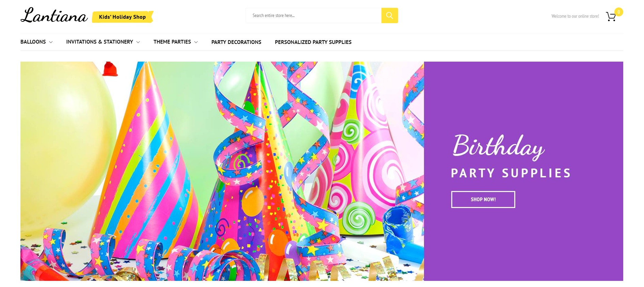Click the Kids' Holiday Shop yellow tag
Image resolution: width=644 pixels, height=287 pixels.
(x=123, y=17)
